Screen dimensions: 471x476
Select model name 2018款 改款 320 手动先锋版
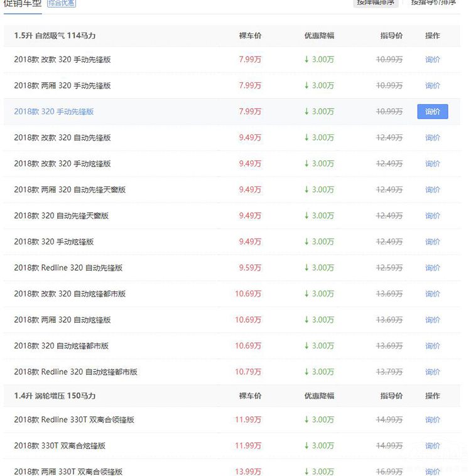[x=62, y=60]
